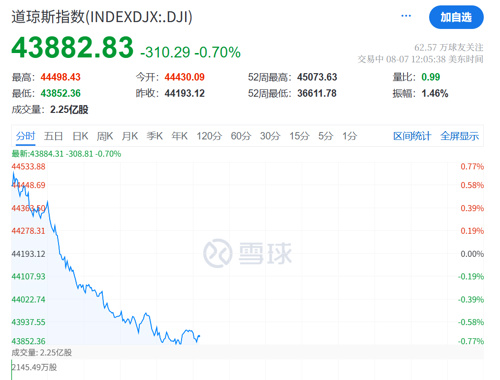Pick the 5分 interval tab

pyautogui.click(x=326, y=136)
